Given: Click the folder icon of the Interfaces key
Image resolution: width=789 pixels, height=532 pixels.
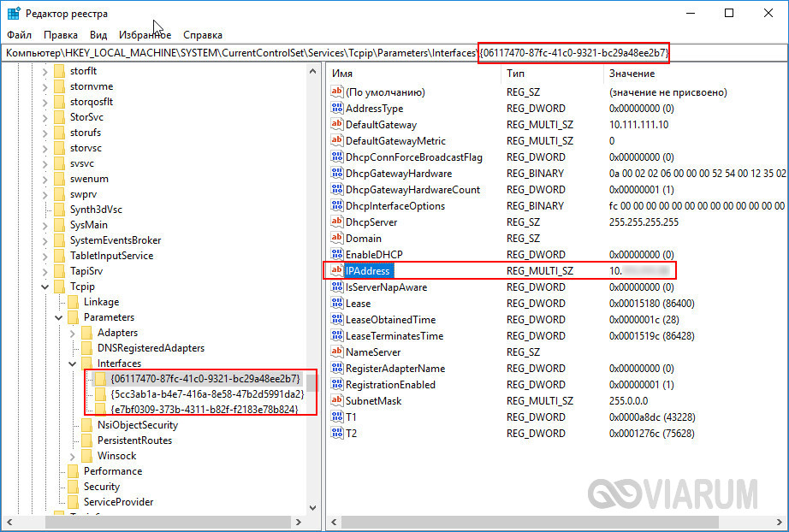Looking at the screenshot, I should click(x=86, y=363).
